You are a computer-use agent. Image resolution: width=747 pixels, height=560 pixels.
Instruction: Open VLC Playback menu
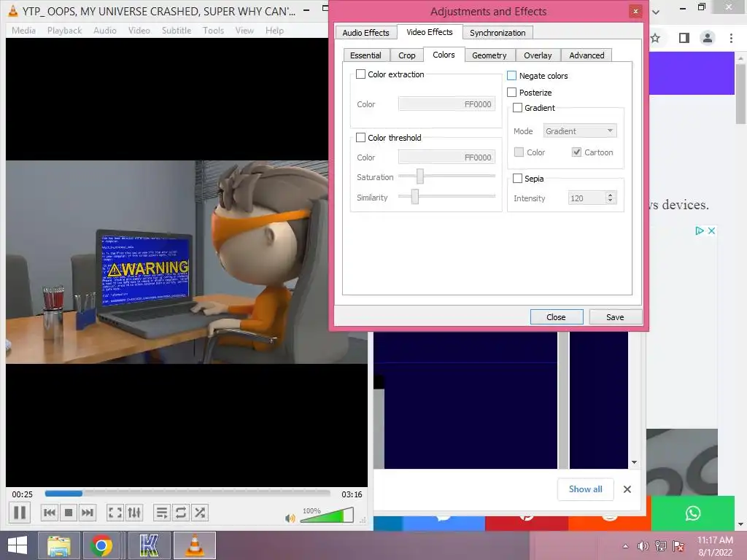[x=64, y=31]
